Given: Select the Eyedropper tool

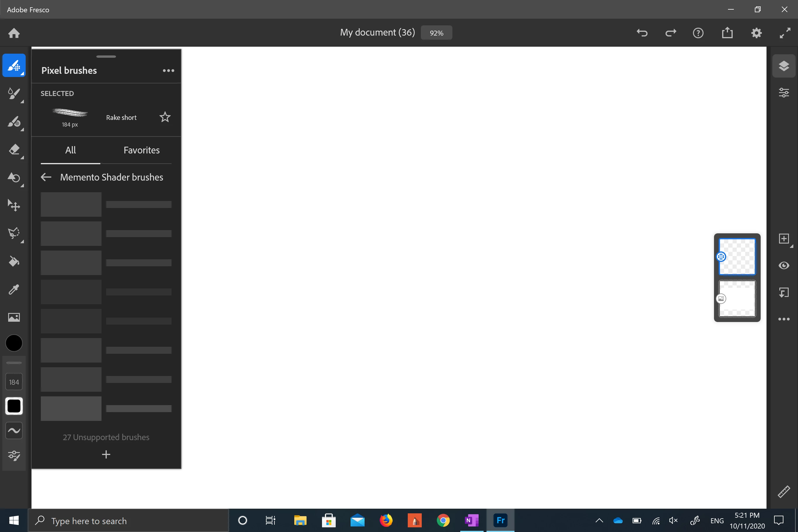Looking at the screenshot, I should (x=14, y=289).
